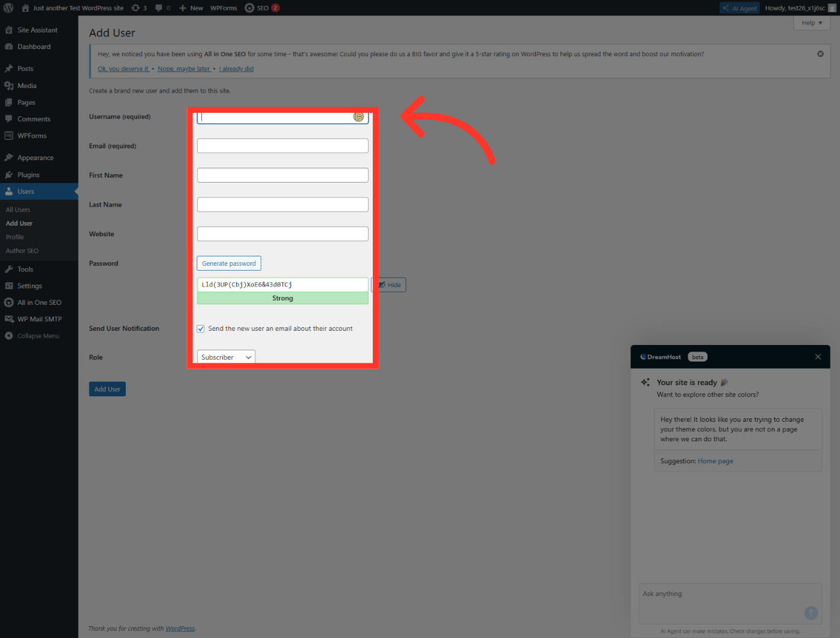Focus the Username text field
This screenshot has height=638, width=840.
pos(283,117)
